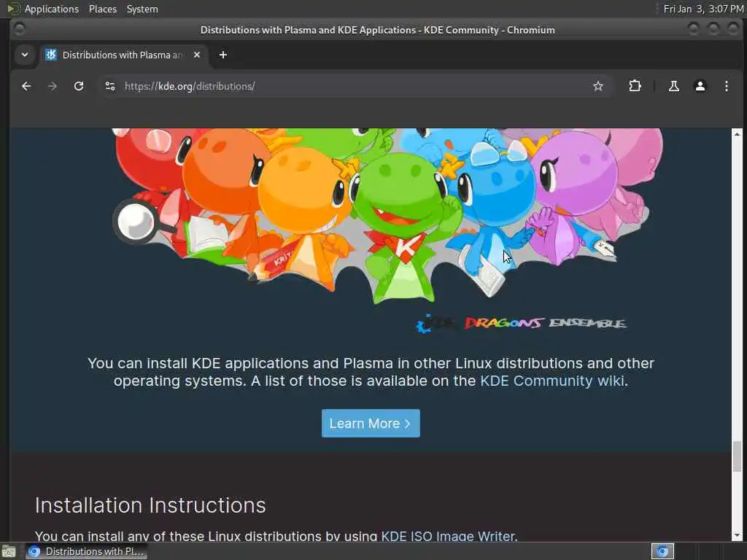Bookmark this page with the star icon
The width and height of the screenshot is (747, 560).
(x=598, y=86)
